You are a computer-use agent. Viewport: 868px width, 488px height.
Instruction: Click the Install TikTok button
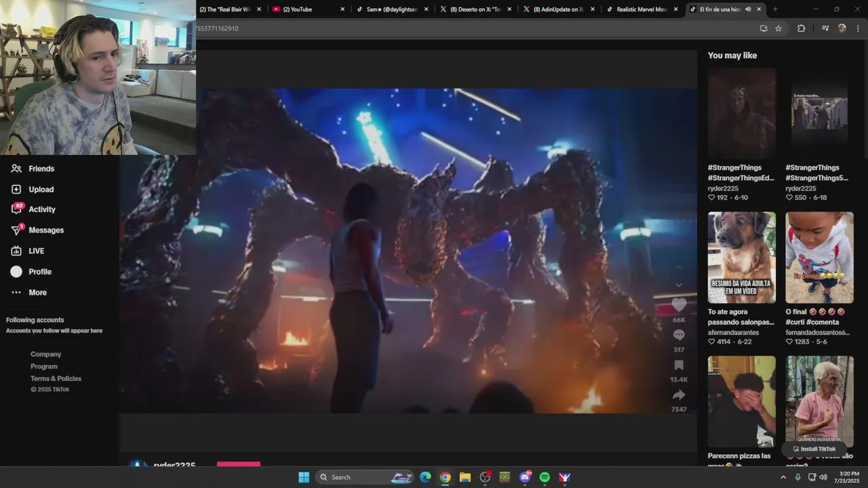point(814,449)
